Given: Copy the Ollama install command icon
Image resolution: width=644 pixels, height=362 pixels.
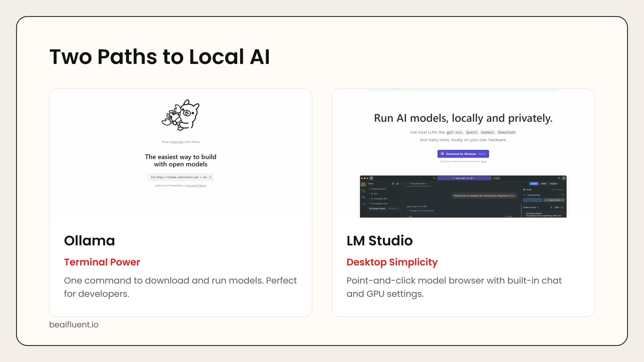Looking at the screenshot, I should click(210, 177).
